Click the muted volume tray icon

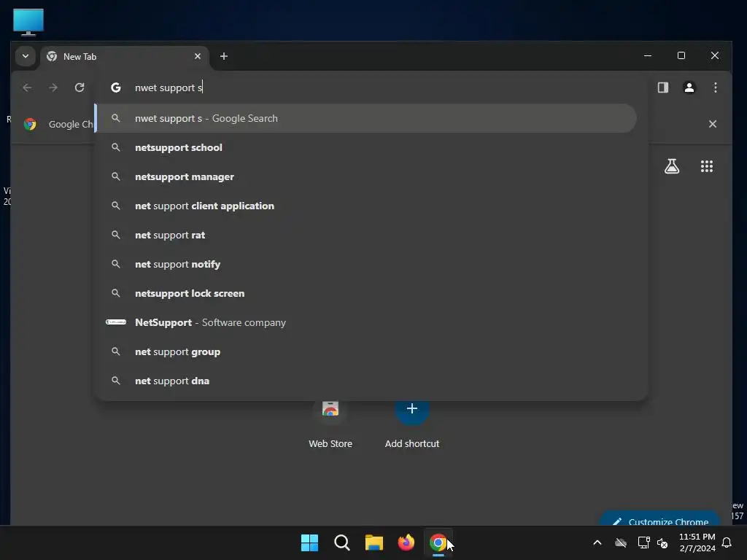pyautogui.click(x=662, y=542)
